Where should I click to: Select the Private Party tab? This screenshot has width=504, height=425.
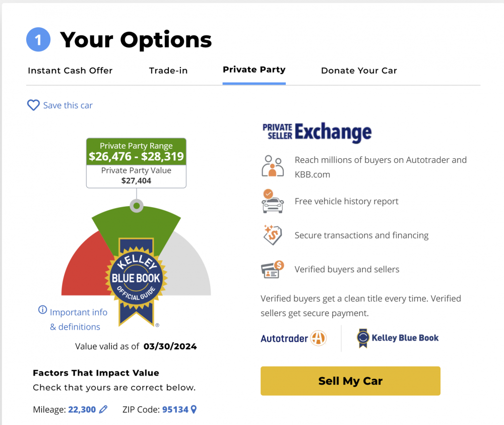pos(254,70)
